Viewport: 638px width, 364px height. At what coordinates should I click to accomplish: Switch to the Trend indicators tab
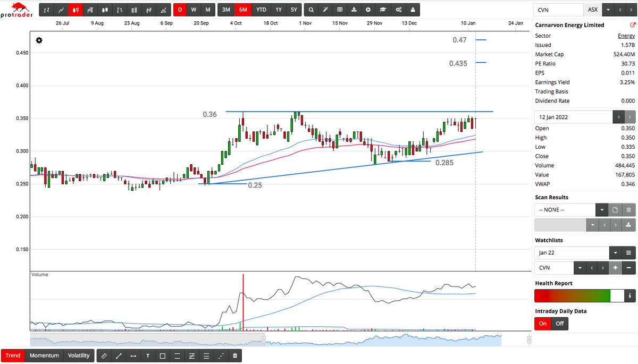click(13, 355)
